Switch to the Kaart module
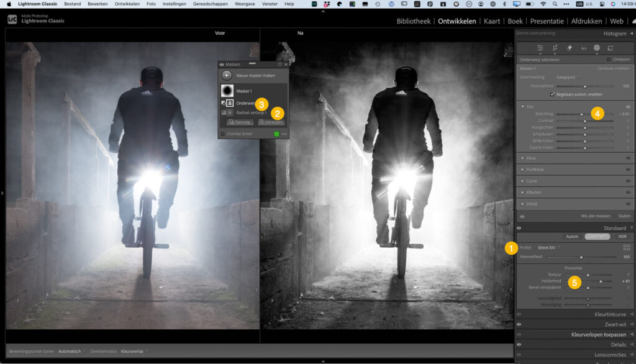This screenshot has width=636, height=364. (x=492, y=21)
